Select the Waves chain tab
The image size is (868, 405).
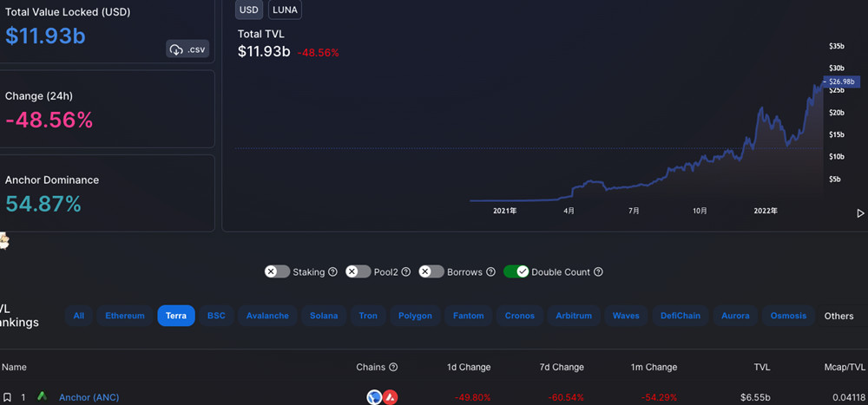click(626, 316)
